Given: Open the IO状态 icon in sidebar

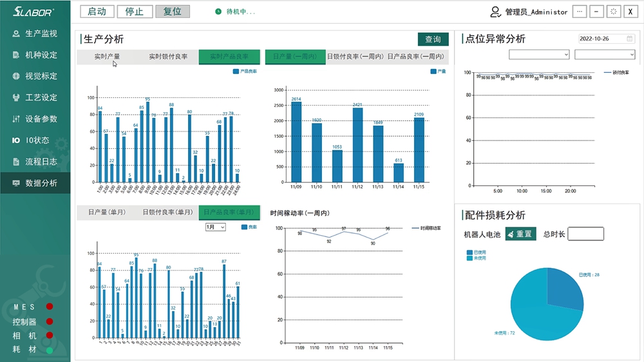Looking at the screenshot, I should 16,140.
